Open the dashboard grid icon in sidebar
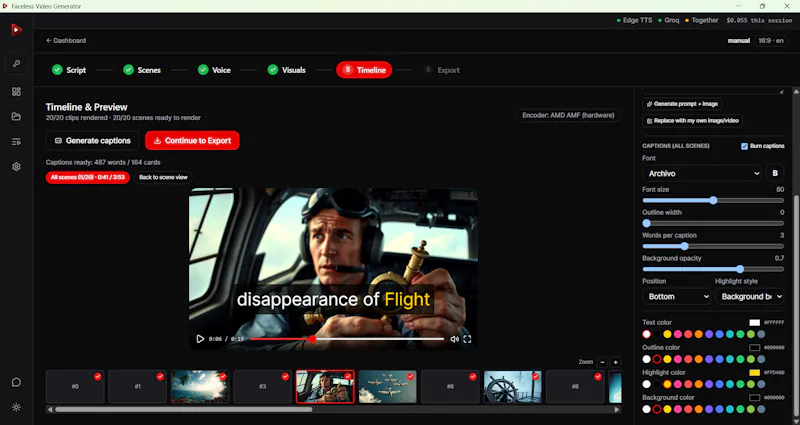The height and width of the screenshot is (425, 800). pos(16,91)
